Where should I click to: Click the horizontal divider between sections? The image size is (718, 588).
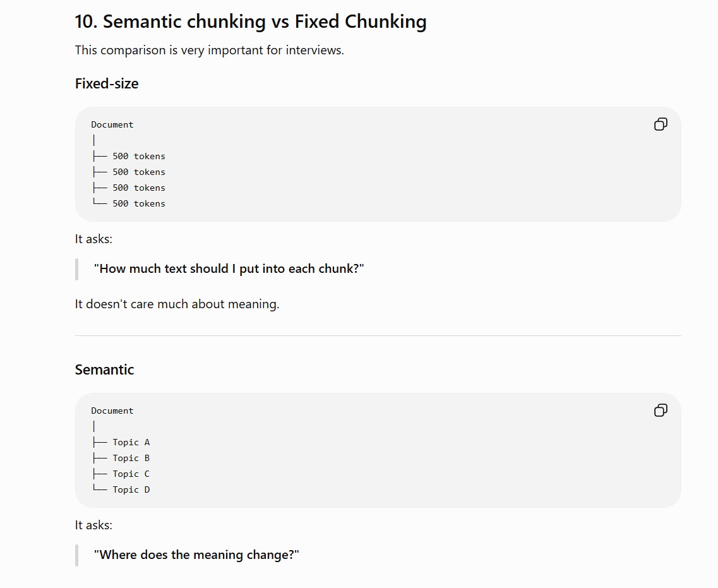point(378,335)
